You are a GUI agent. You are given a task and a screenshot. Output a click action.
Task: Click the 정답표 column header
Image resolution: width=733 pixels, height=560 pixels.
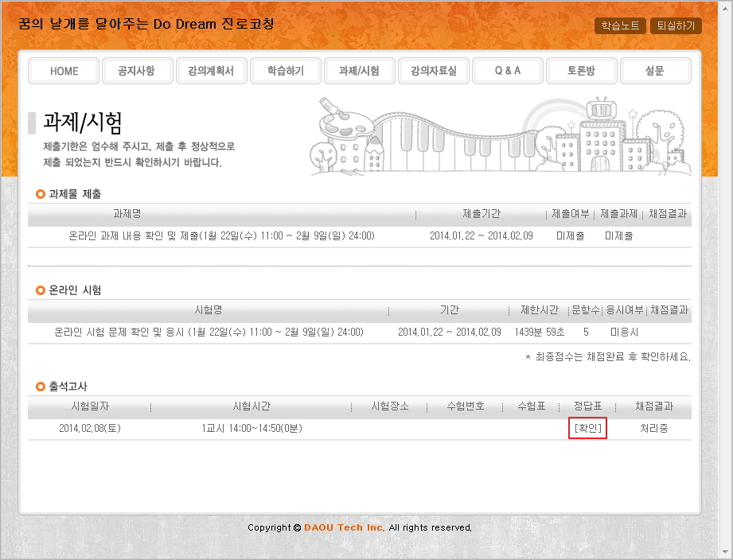(587, 406)
